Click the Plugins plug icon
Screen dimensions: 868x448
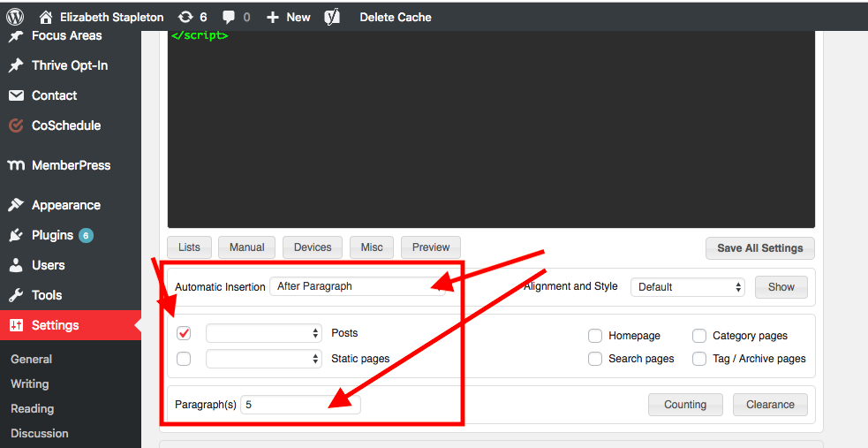(x=16, y=235)
